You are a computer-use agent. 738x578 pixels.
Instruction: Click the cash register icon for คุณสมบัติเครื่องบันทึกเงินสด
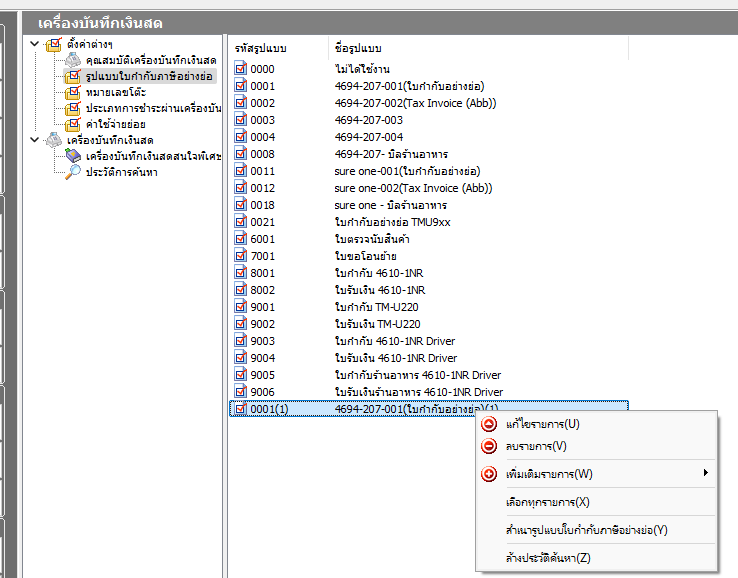(72, 60)
